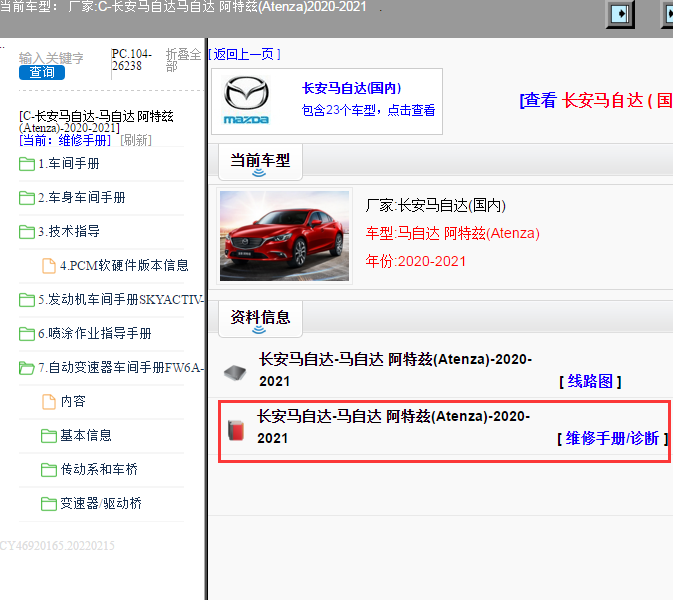Open 6.喷涂作业指导手册 folder
Screen dimensions: 673x600
tap(95, 333)
